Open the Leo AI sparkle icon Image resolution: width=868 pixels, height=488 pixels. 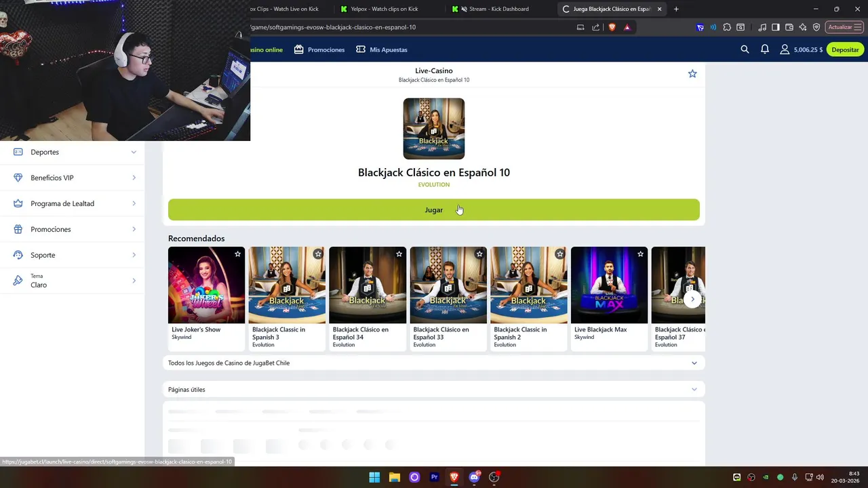(803, 27)
